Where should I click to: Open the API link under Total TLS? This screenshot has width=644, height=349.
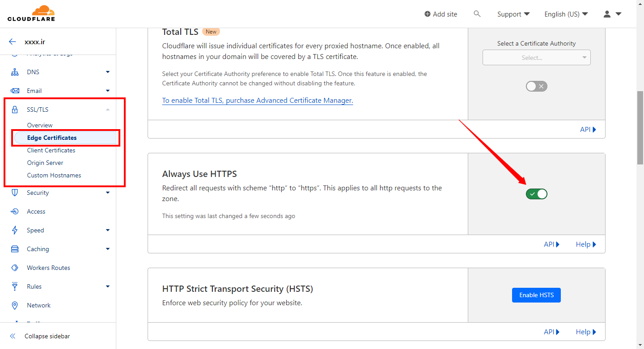click(x=588, y=130)
